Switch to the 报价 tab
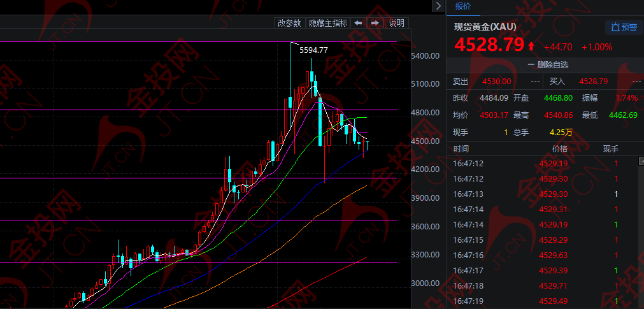The width and height of the screenshot is (644, 309). click(463, 6)
